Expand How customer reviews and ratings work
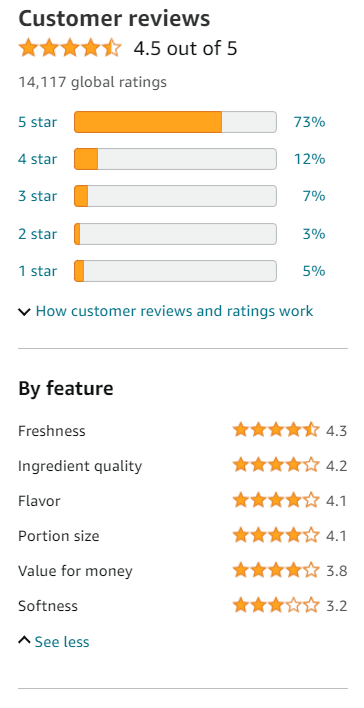The height and width of the screenshot is (708, 364). tap(174, 311)
